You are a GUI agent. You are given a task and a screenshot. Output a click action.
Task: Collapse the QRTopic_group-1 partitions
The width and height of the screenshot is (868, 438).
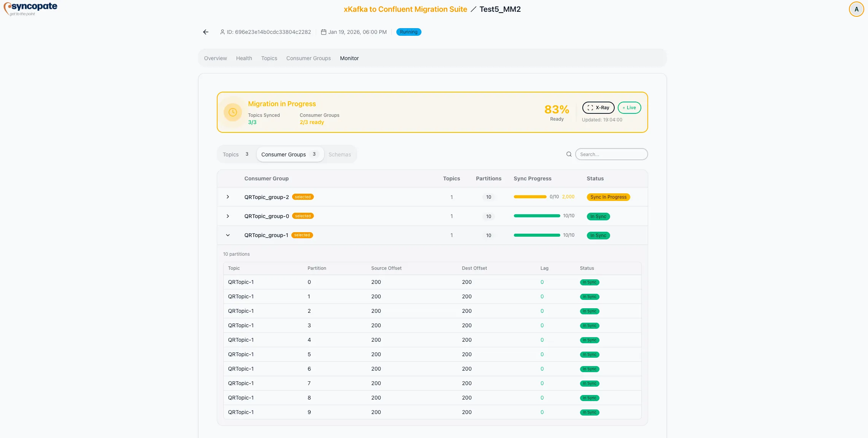(x=228, y=235)
